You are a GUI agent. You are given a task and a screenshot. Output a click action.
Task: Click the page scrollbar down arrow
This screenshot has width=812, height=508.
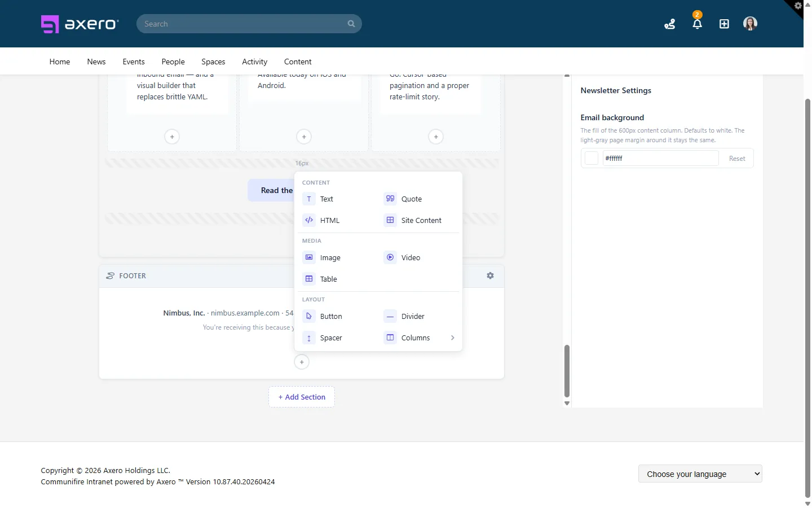807,503
